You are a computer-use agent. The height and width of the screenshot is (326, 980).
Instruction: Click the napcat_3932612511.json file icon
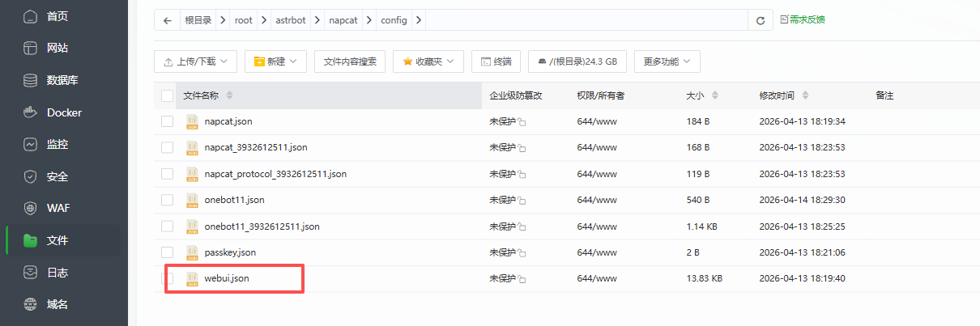pyautogui.click(x=193, y=147)
